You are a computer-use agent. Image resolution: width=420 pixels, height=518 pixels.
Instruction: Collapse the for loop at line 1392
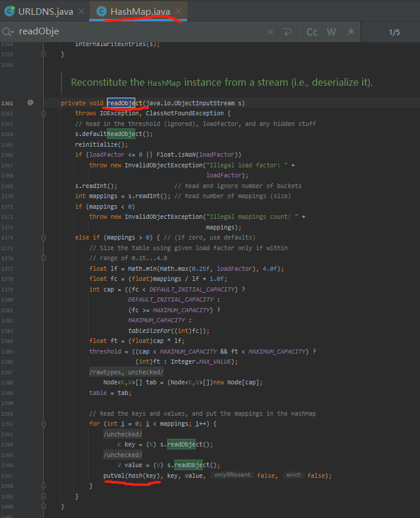44,424
